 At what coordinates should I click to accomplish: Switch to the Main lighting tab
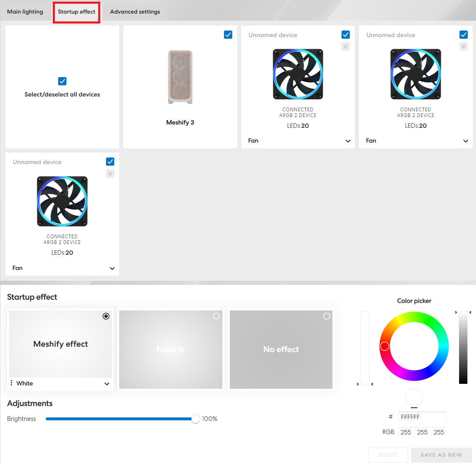[x=25, y=12]
